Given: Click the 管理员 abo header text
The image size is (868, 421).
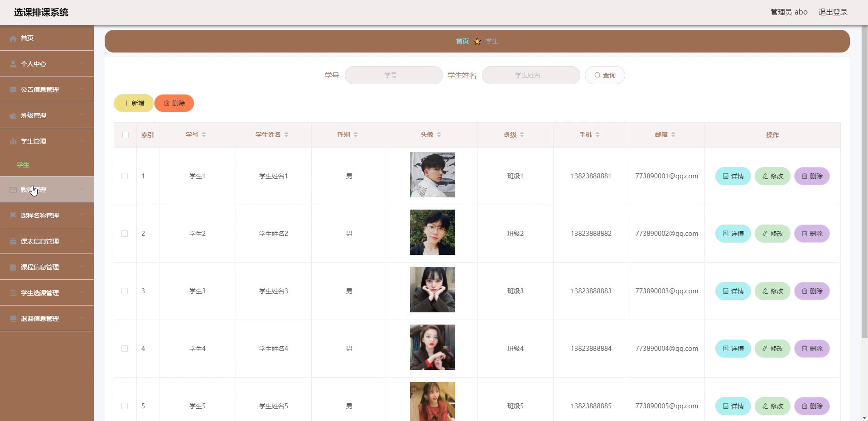Looking at the screenshot, I should tap(789, 12).
